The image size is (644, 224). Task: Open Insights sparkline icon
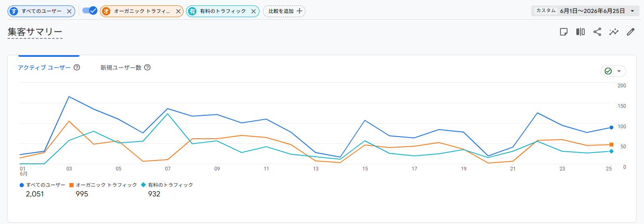[x=614, y=32]
